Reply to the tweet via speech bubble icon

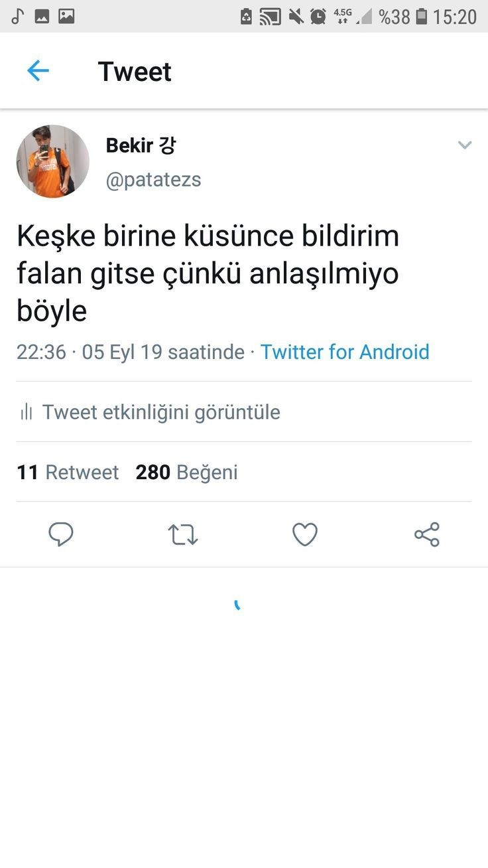(x=61, y=534)
